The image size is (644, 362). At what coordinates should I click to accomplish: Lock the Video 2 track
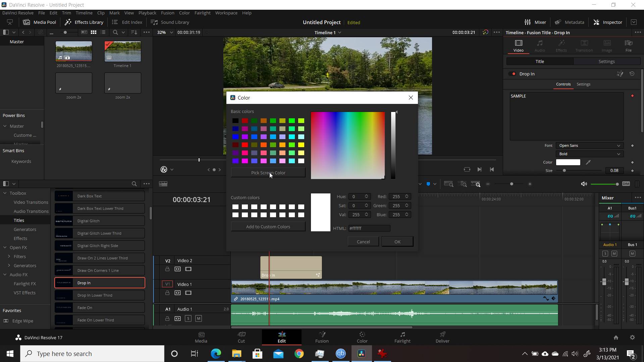167,269
